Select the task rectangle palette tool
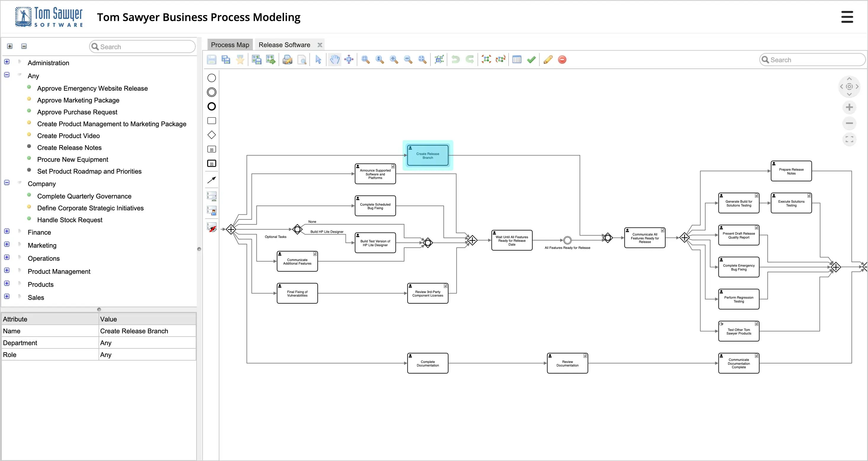 pyautogui.click(x=212, y=121)
